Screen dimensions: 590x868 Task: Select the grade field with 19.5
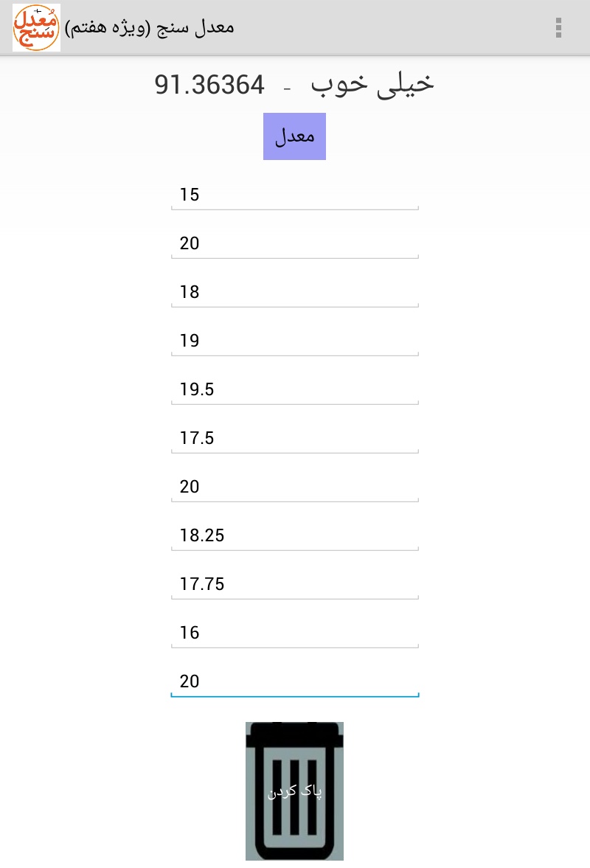click(x=294, y=389)
